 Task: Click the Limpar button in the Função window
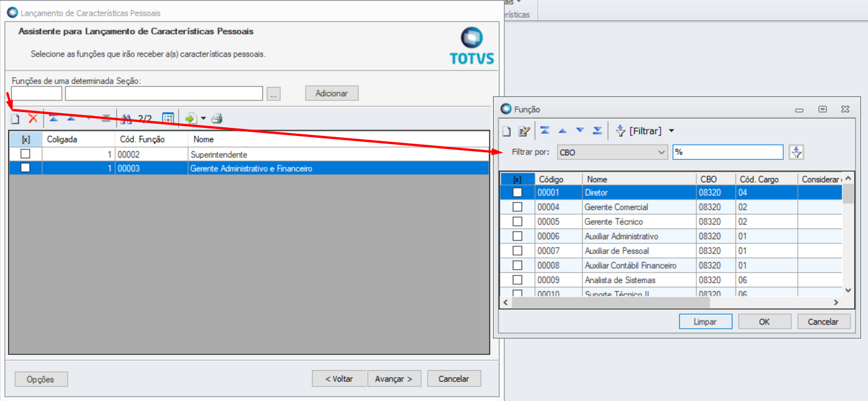pos(706,322)
